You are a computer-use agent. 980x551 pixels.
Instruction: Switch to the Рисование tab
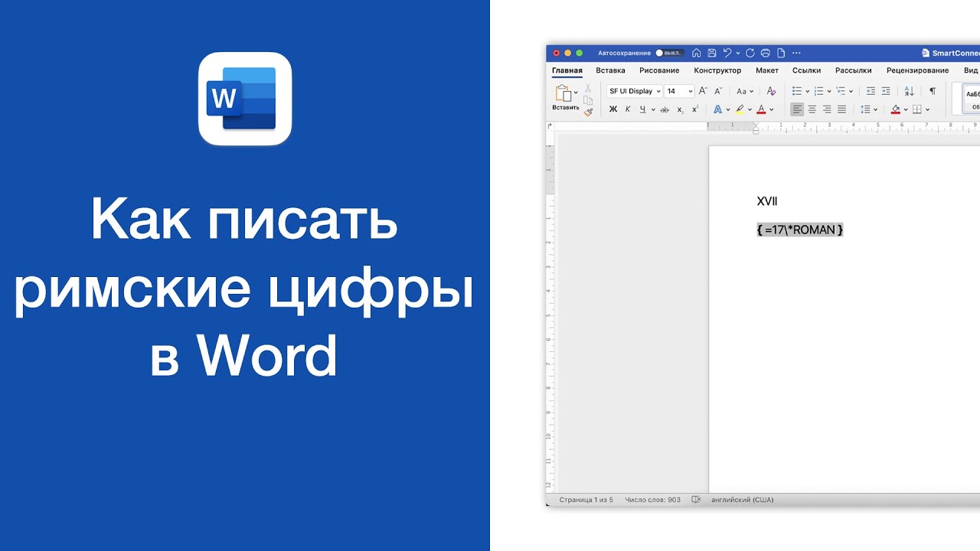coord(659,70)
